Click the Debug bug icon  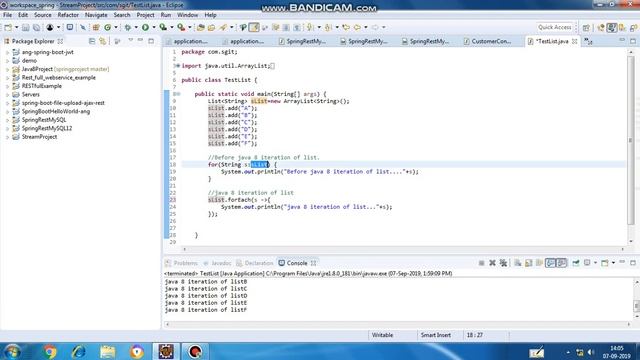tap(128, 27)
